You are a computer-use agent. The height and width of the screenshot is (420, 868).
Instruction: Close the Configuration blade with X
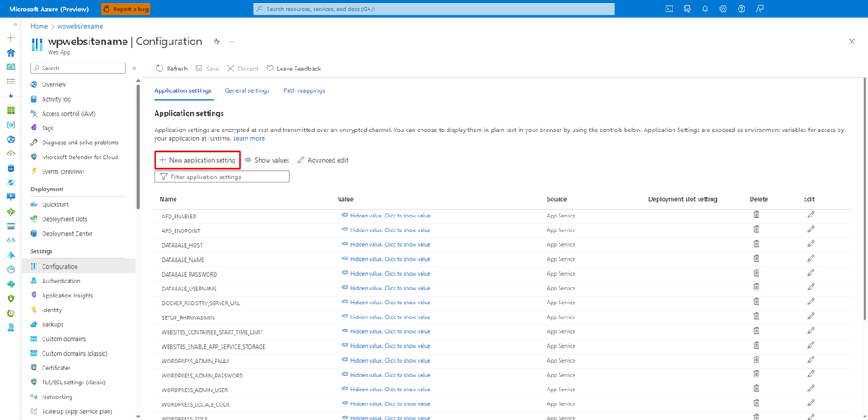pos(851,42)
